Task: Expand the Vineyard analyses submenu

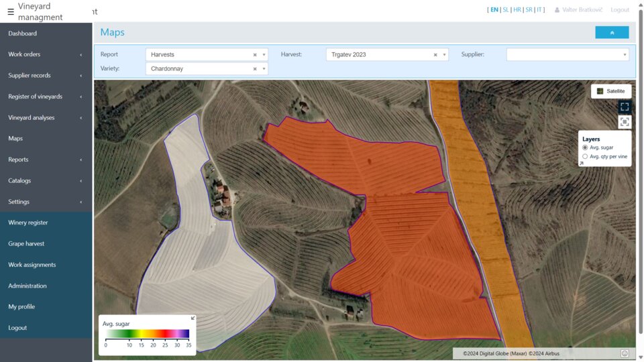Action: [46, 117]
